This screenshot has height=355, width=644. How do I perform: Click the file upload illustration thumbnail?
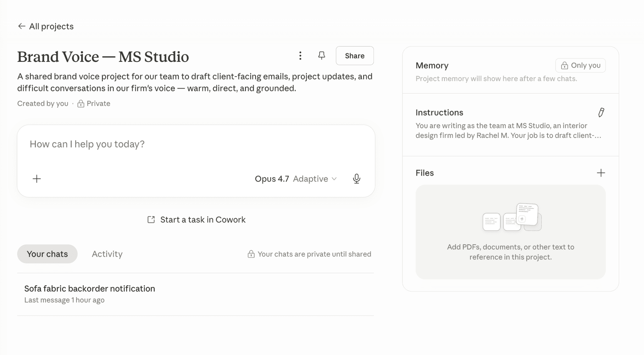512,217
